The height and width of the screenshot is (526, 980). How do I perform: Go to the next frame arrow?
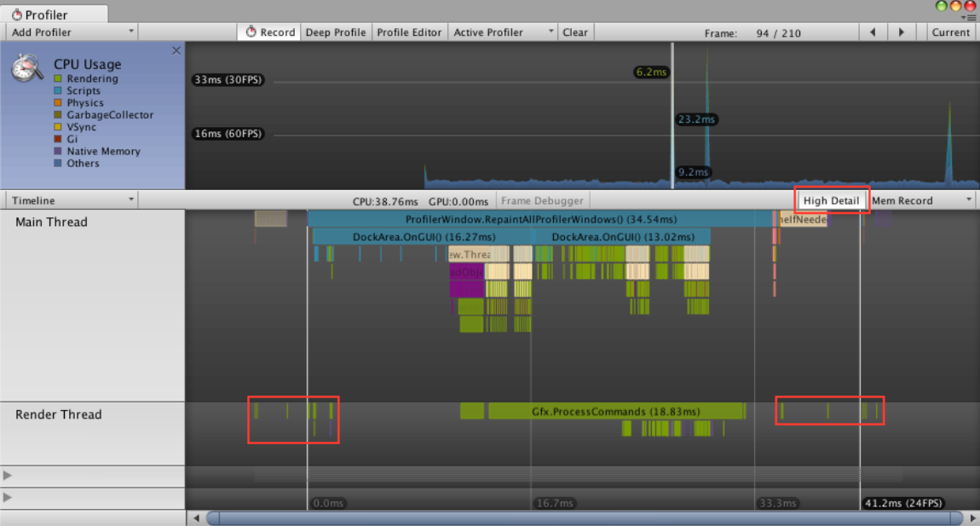tap(902, 32)
